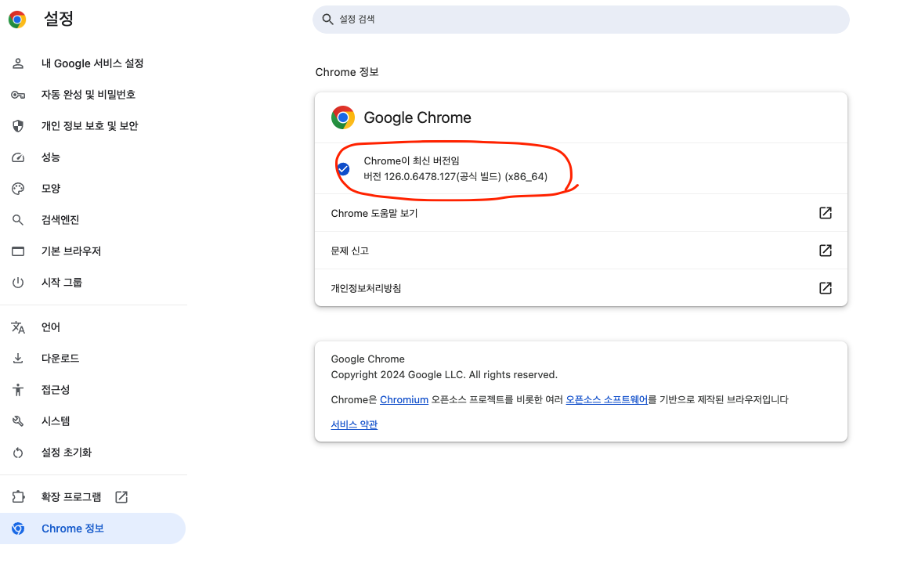Click the shield icon for 개인 정보 보호 및 보안
This screenshot has height=588, width=907.
[18, 126]
